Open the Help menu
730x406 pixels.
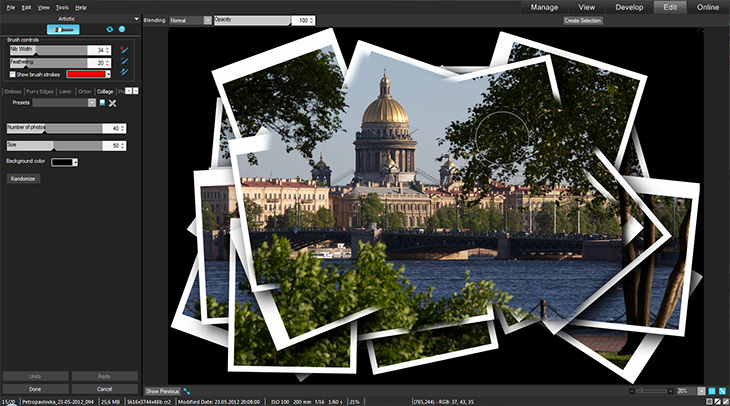(81, 7)
